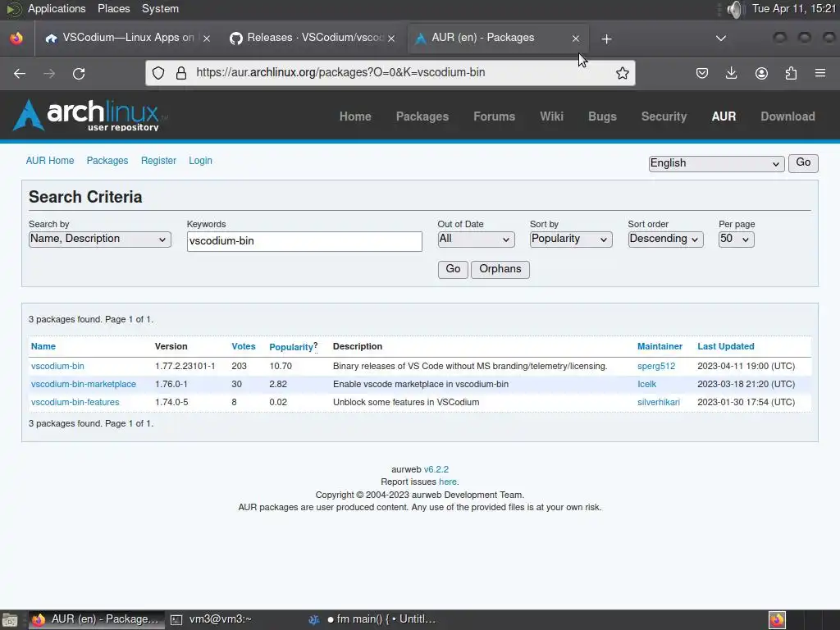Sort by Maintainer column header

[x=660, y=346]
